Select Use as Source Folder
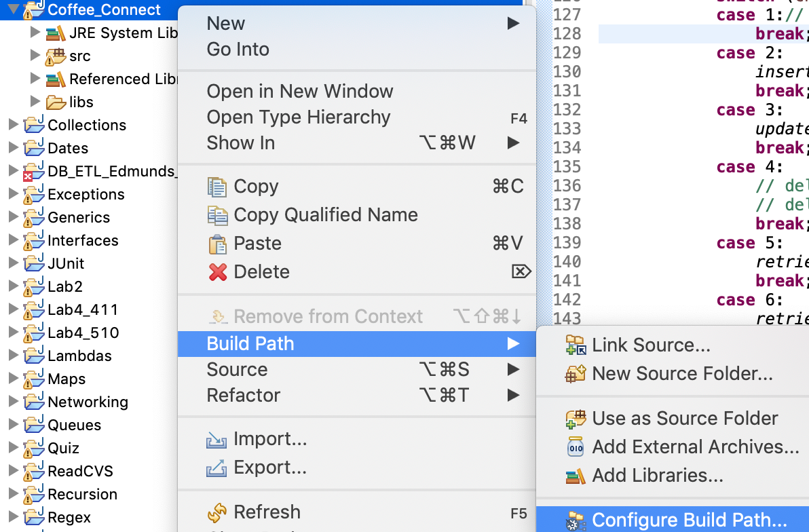This screenshot has width=809, height=532. (685, 419)
